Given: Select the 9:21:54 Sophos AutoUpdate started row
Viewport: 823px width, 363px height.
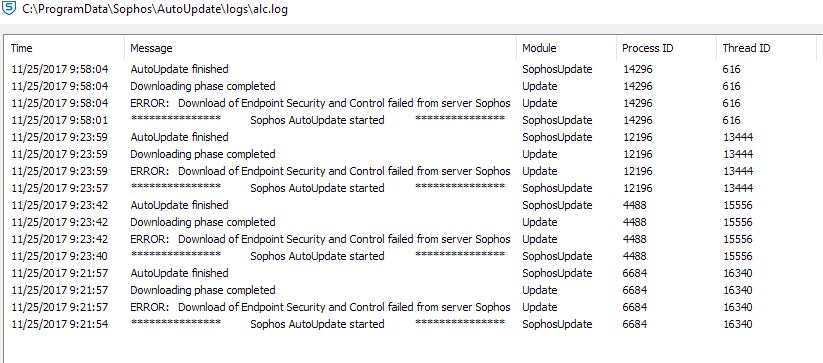Looking at the screenshot, I should click(x=411, y=324).
